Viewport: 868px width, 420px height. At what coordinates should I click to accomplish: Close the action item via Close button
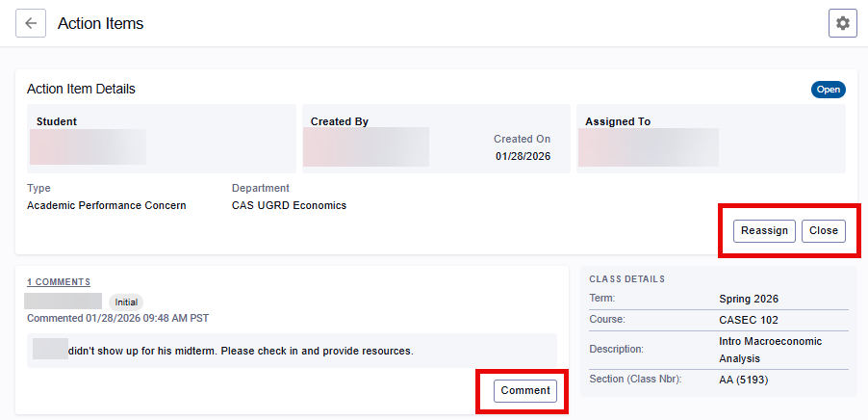(824, 230)
